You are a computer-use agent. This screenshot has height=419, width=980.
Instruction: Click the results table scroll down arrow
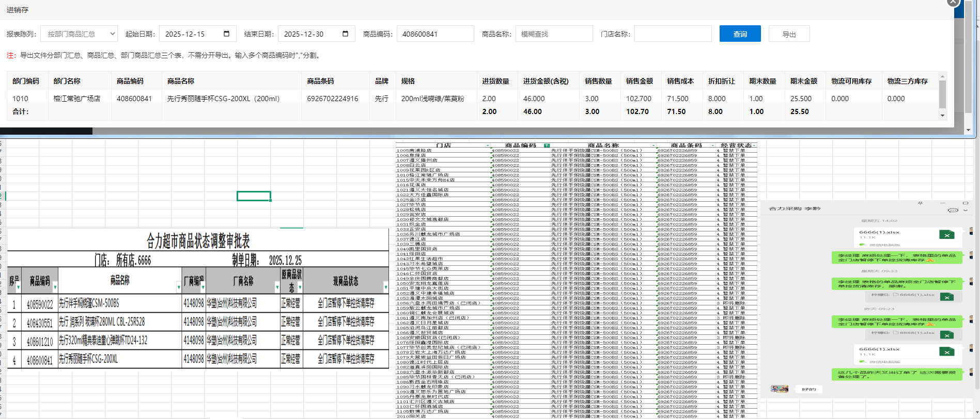[x=942, y=116]
